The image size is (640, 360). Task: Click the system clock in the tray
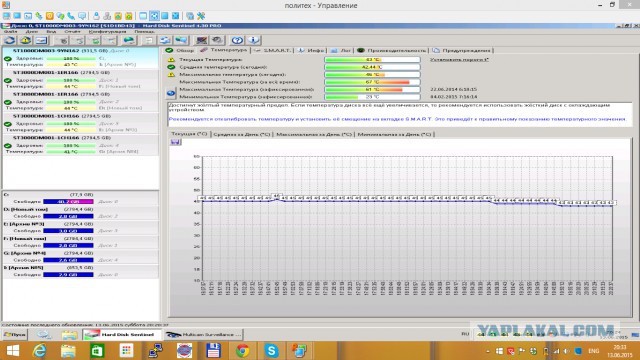620,351
